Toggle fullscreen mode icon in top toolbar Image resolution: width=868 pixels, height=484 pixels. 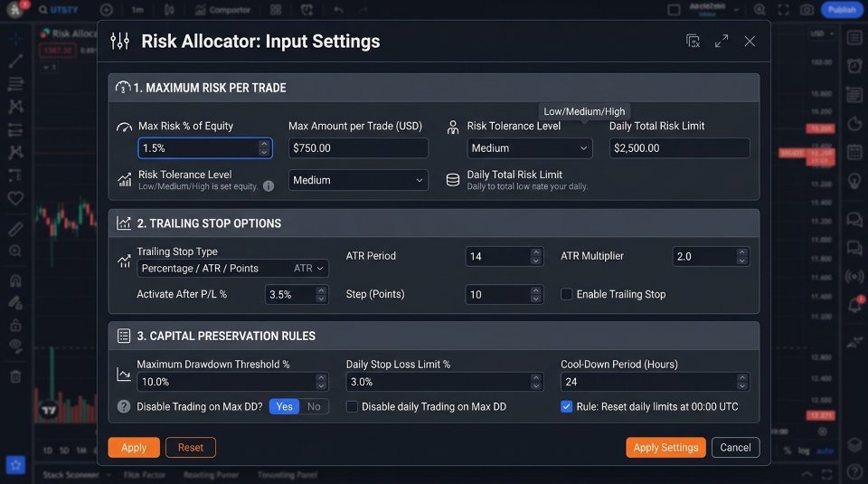click(x=783, y=10)
